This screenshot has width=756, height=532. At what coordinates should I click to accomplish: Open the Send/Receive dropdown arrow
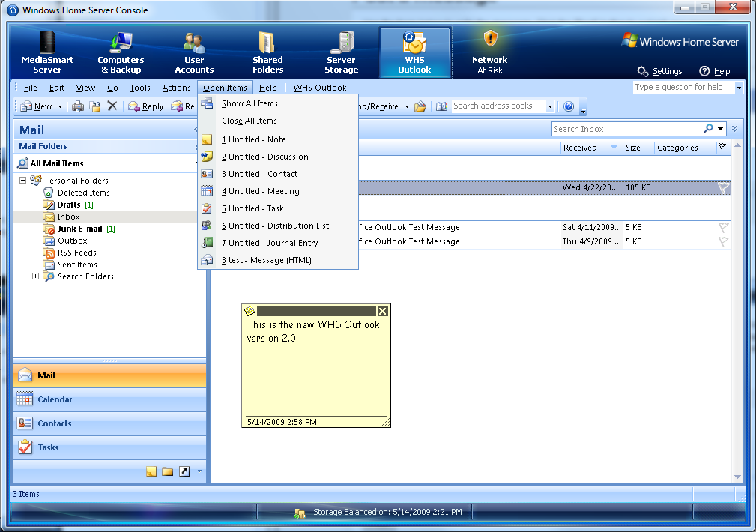406,106
